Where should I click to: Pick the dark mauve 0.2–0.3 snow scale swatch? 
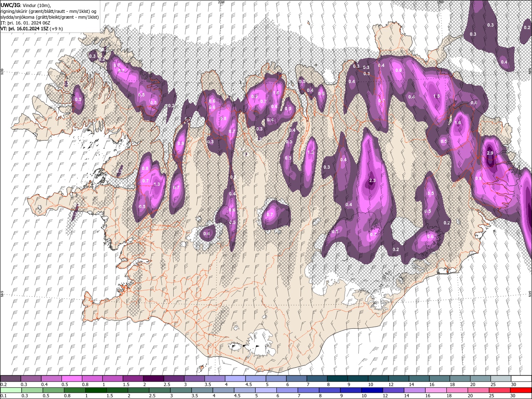(x=10, y=378)
